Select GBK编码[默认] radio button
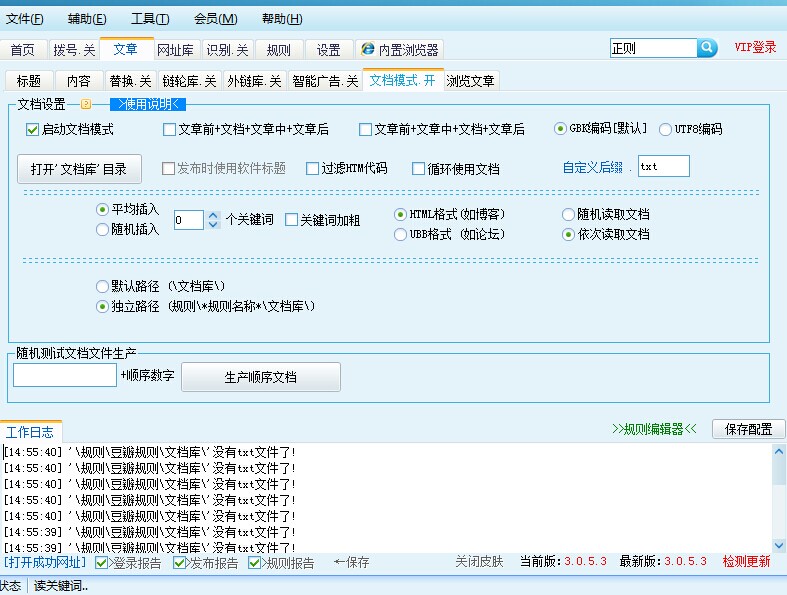The height and width of the screenshot is (595, 787). tap(560, 129)
